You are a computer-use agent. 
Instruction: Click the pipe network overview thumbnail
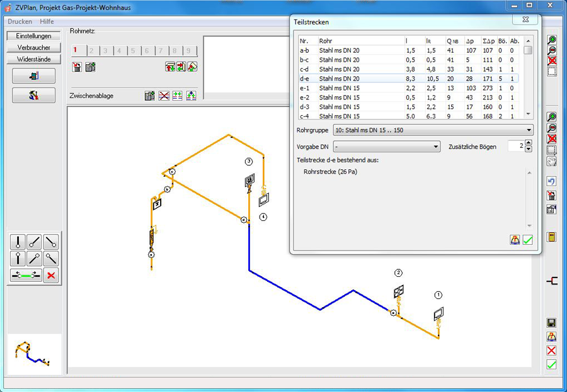[32, 354]
